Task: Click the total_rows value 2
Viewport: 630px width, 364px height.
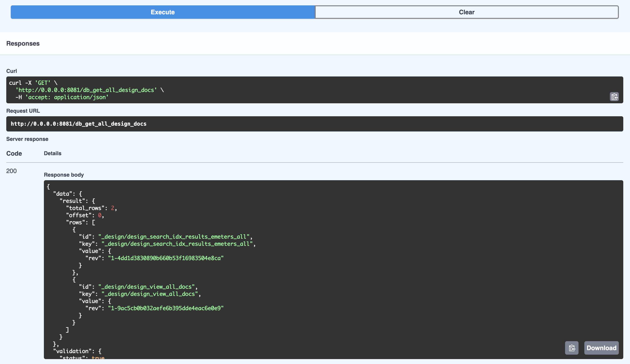Action: [x=112, y=208]
